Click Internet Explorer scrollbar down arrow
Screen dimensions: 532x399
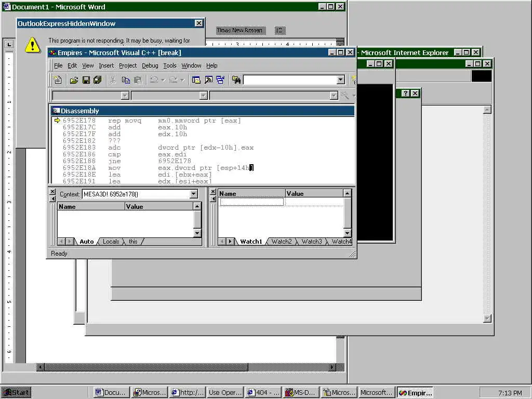point(487,318)
